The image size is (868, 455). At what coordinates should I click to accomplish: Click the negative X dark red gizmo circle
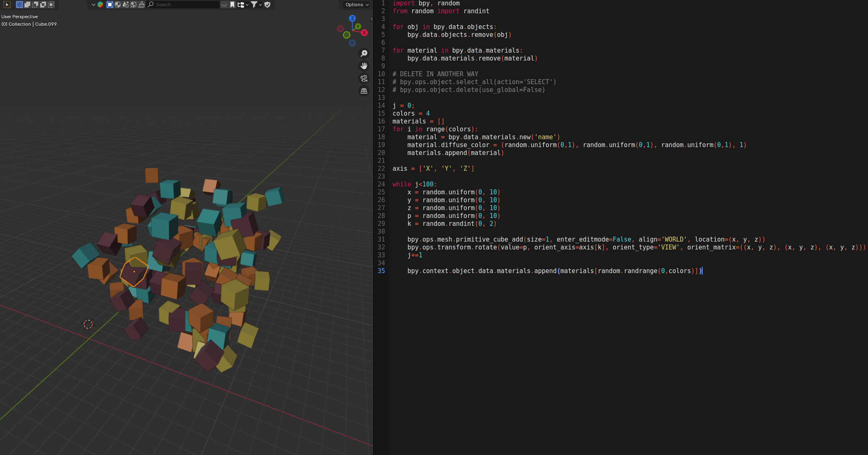[x=340, y=29]
